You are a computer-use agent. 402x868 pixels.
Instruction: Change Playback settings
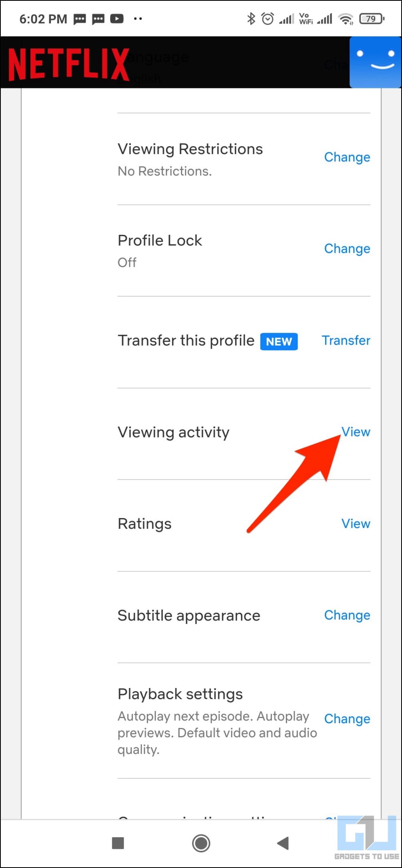coord(347,719)
